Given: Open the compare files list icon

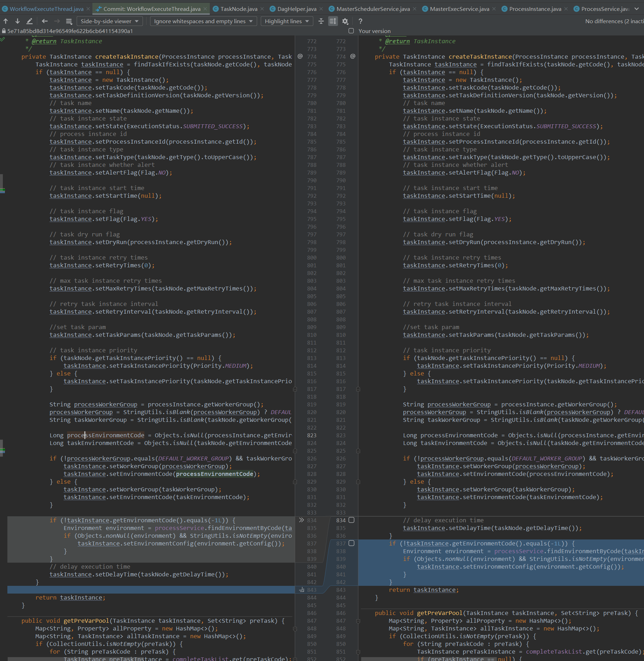Looking at the screenshot, I should tap(69, 21).
